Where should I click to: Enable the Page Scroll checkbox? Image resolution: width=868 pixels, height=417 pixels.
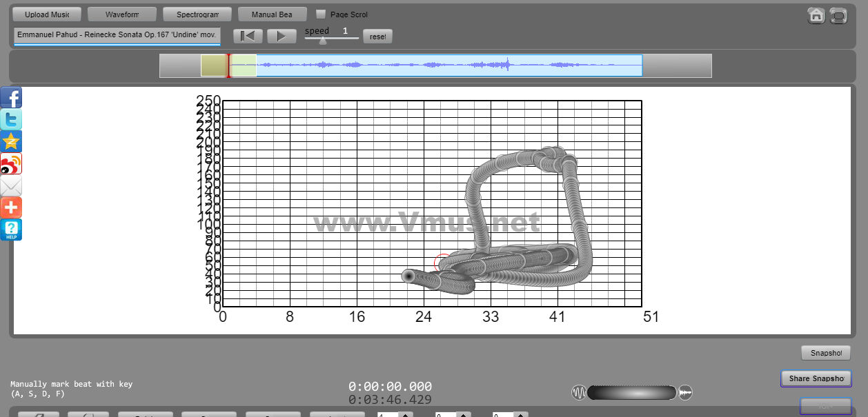(321, 14)
